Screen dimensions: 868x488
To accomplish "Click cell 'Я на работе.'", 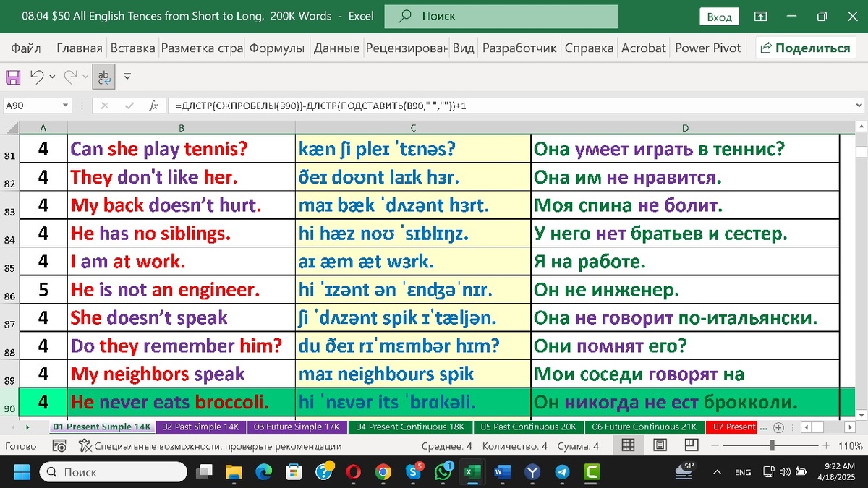I will click(x=685, y=262).
